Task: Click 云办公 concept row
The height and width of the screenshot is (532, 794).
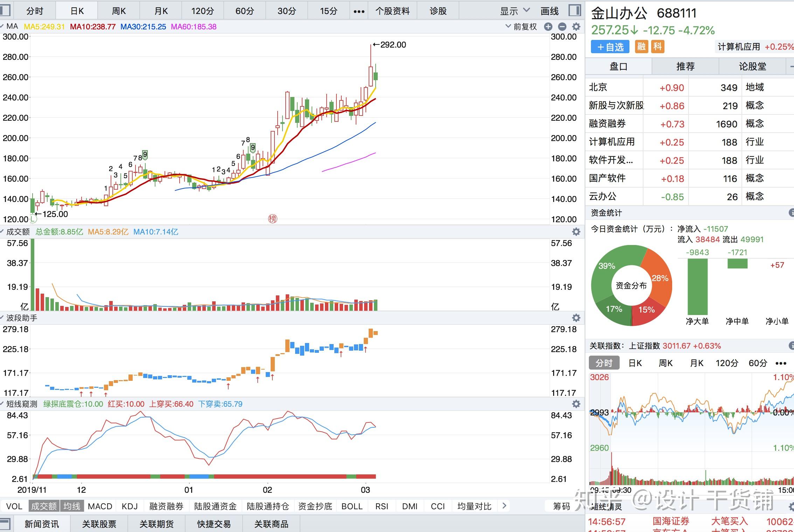Action: coord(690,196)
